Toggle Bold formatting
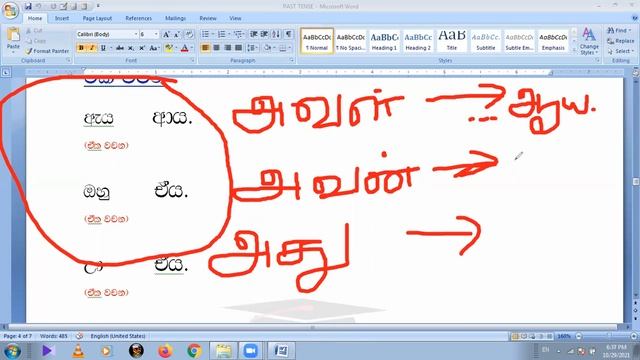 [81, 48]
